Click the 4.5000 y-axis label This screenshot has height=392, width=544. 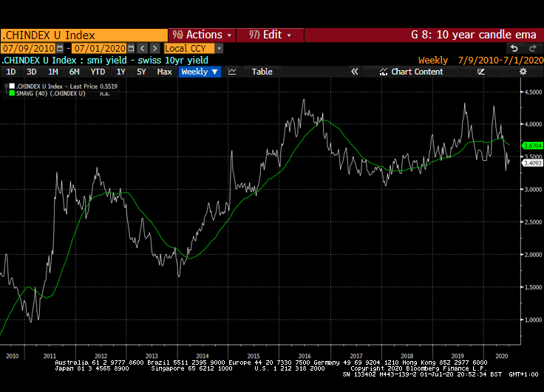(533, 92)
